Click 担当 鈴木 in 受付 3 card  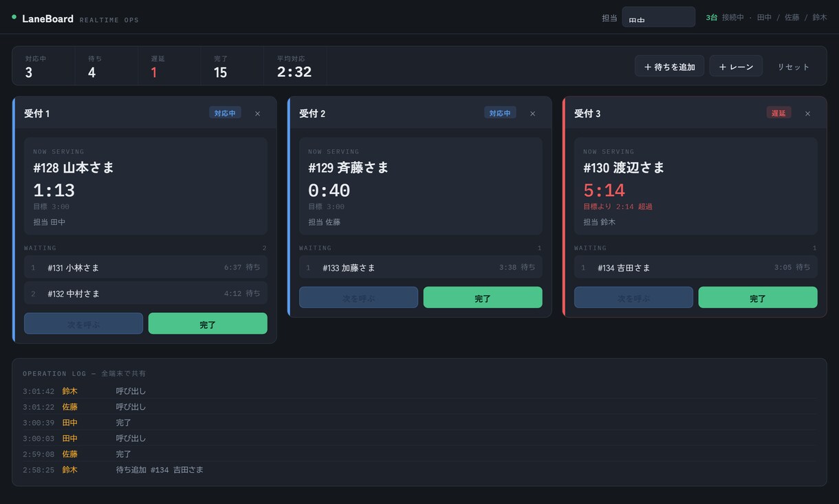tap(600, 222)
